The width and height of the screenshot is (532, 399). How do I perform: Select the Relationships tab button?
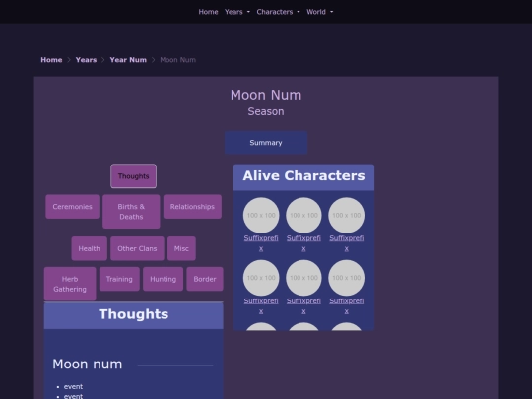point(192,207)
